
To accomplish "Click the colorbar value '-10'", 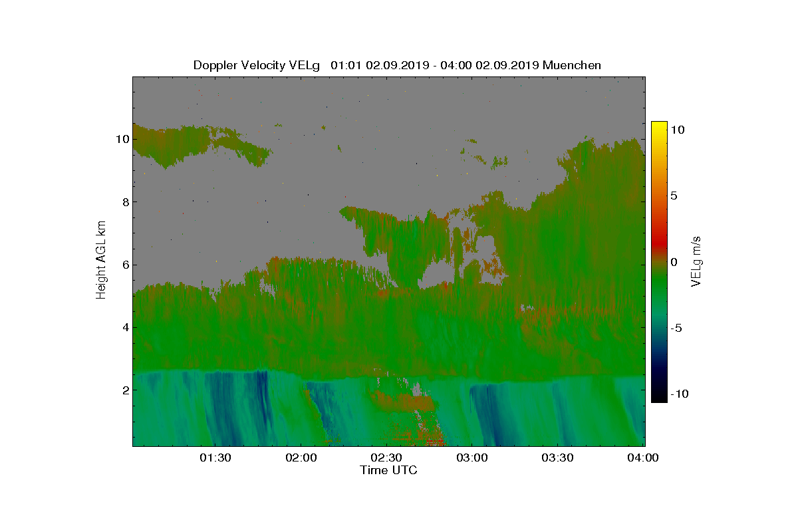I will 678,394.
